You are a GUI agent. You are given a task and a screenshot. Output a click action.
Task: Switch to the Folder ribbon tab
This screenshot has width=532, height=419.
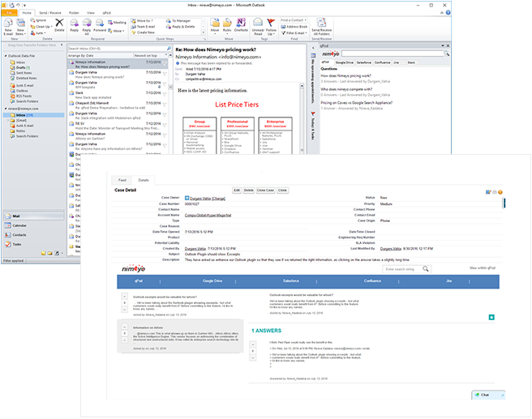[74, 13]
